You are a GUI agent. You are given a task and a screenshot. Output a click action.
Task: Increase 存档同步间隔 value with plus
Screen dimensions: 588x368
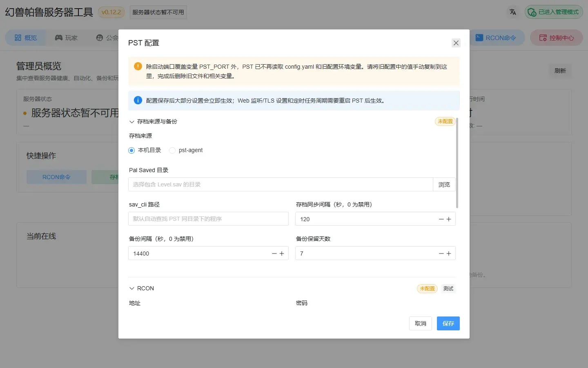[x=449, y=219]
